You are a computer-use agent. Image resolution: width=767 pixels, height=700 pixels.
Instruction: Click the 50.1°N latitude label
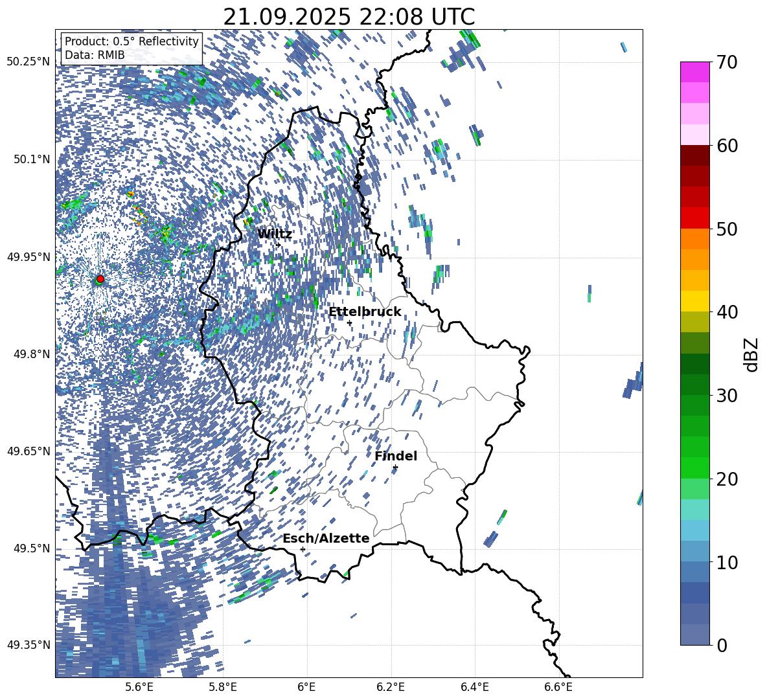click(31, 159)
